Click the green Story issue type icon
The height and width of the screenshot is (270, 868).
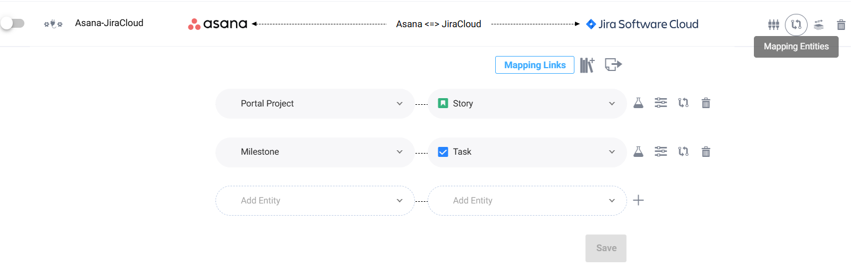(x=443, y=103)
